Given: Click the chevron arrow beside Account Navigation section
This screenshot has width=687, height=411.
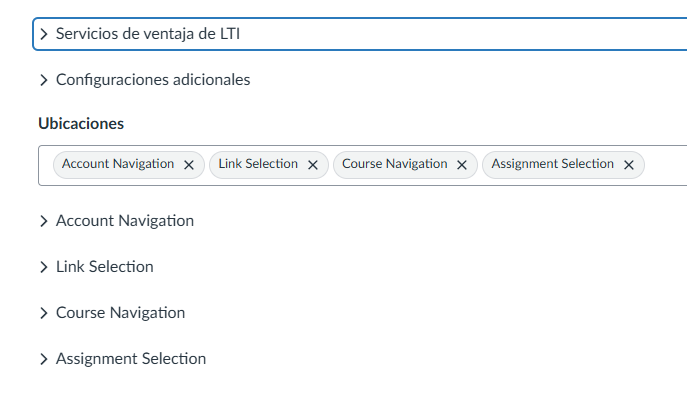Looking at the screenshot, I should tap(44, 221).
